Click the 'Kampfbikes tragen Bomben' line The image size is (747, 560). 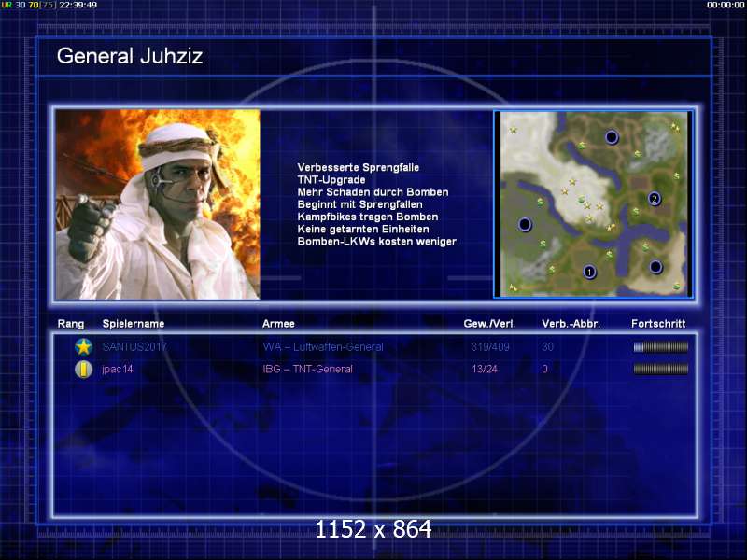[x=368, y=217]
